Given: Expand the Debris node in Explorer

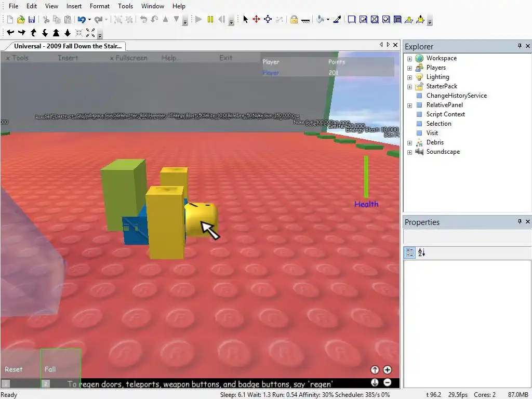Looking at the screenshot, I should point(409,143).
